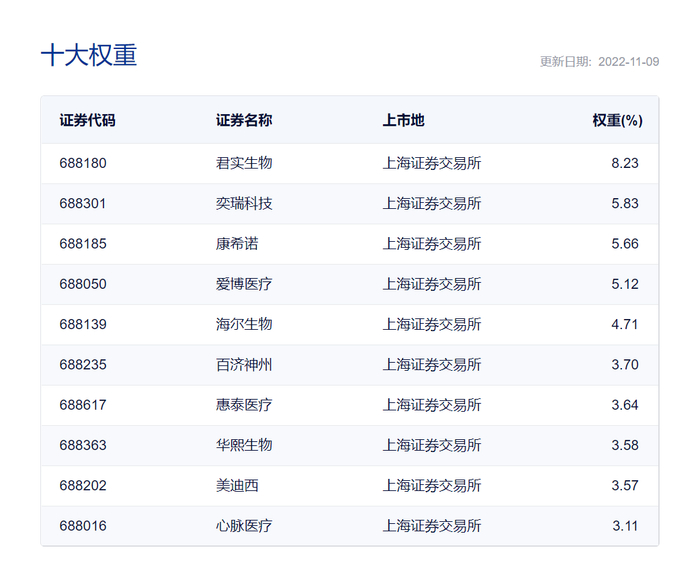
Task: Select stock code 688016
Action: 83,525
